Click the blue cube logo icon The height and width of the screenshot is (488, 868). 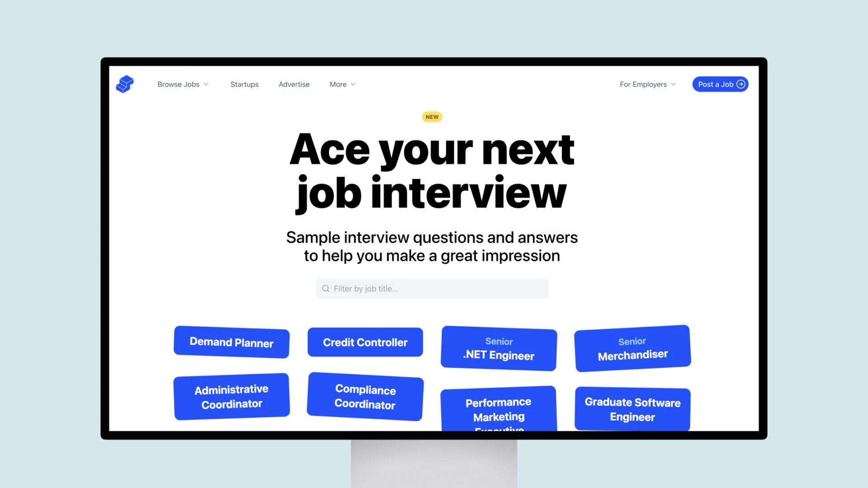125,84
